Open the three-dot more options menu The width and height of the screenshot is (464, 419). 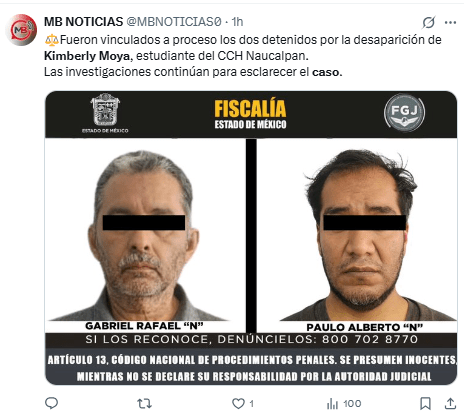click(x=450, y=22)
